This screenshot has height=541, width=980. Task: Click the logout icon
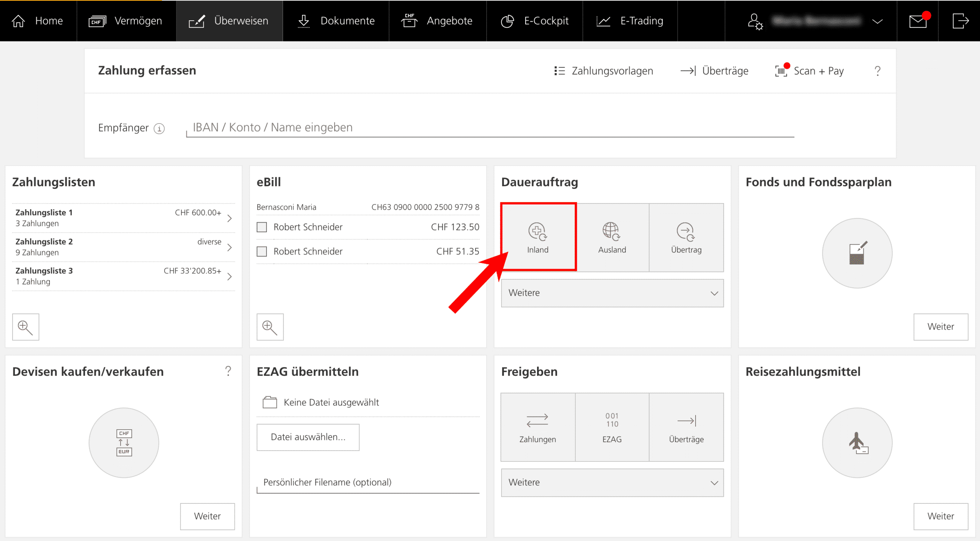point(960,21)
